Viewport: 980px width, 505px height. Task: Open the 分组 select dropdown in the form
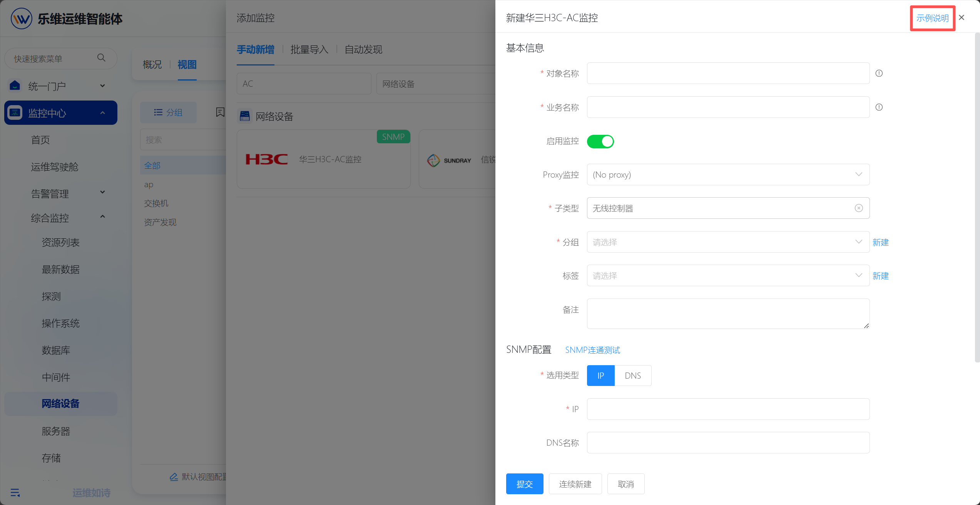[x=728, y=242]
